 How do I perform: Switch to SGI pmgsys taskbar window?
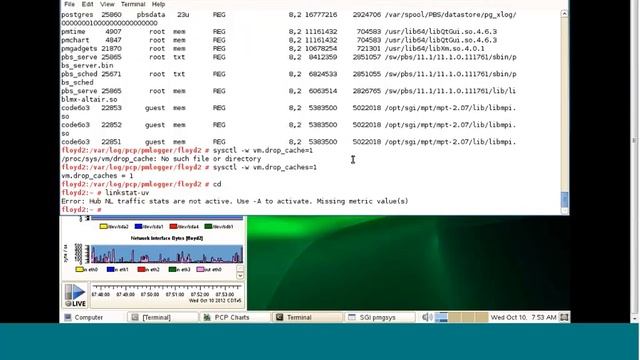380,317
